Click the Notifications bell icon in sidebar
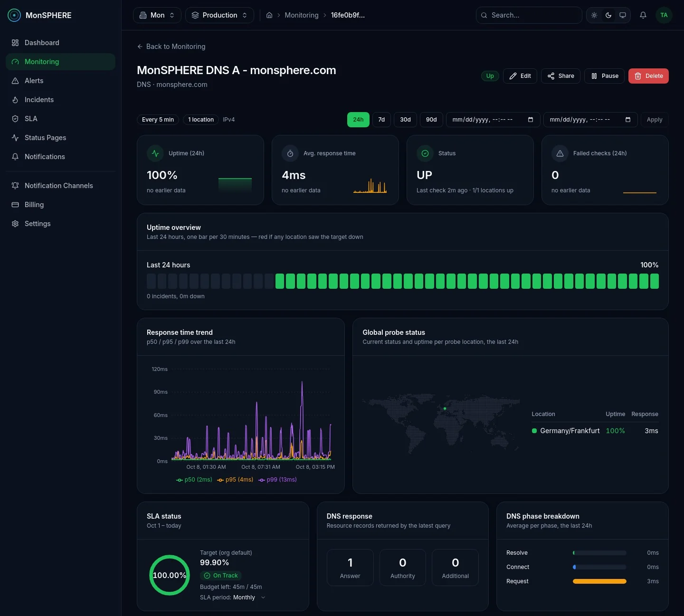This screenshot has width=684, height=616. click(x=15, y=157)
